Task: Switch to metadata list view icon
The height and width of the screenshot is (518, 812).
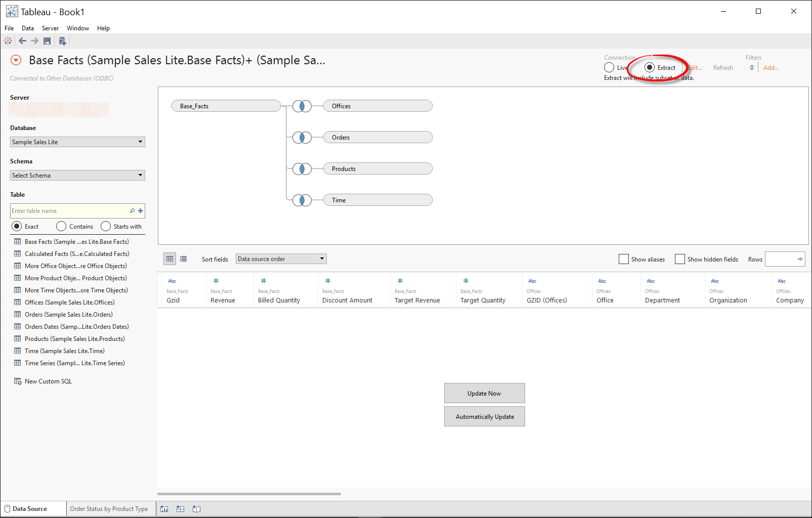Action: click(x=184, y=259)
